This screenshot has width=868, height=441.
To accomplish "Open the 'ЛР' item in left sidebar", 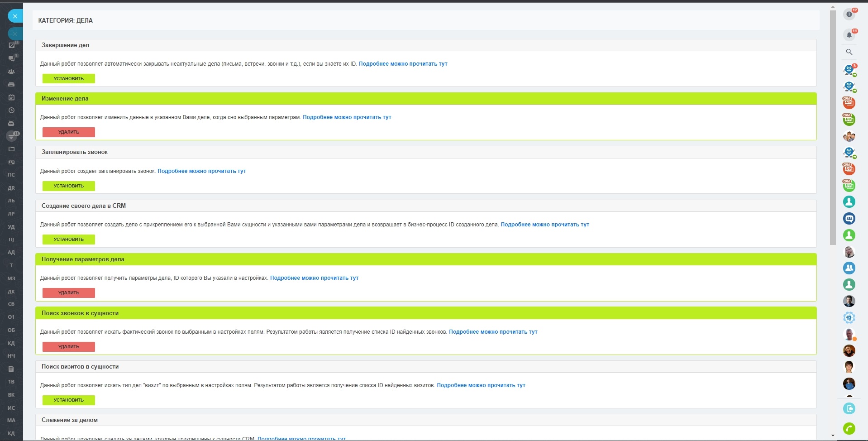I will pyautogui.click(x=11, y=214).
